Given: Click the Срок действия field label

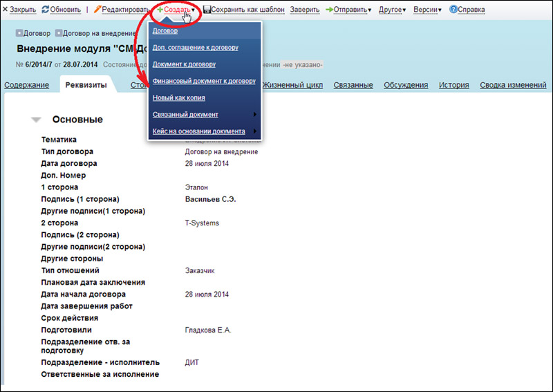Looking at the screenshot, I should 70,318.
